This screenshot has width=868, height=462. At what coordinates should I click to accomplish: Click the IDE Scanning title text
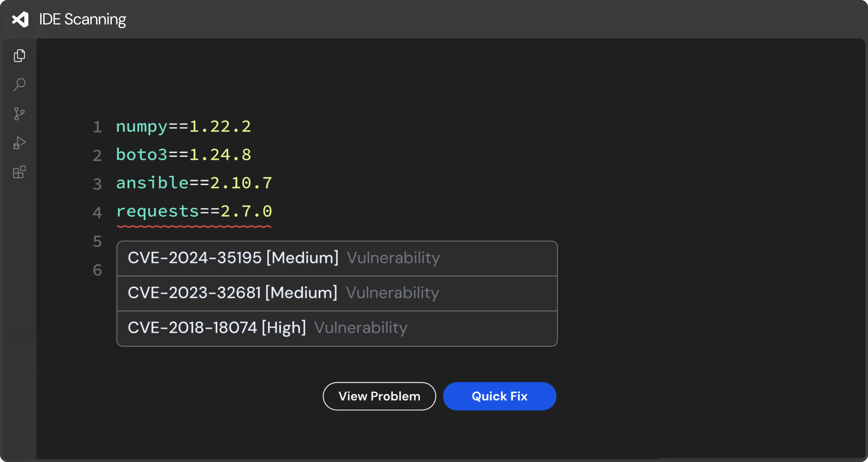[83, 19]
